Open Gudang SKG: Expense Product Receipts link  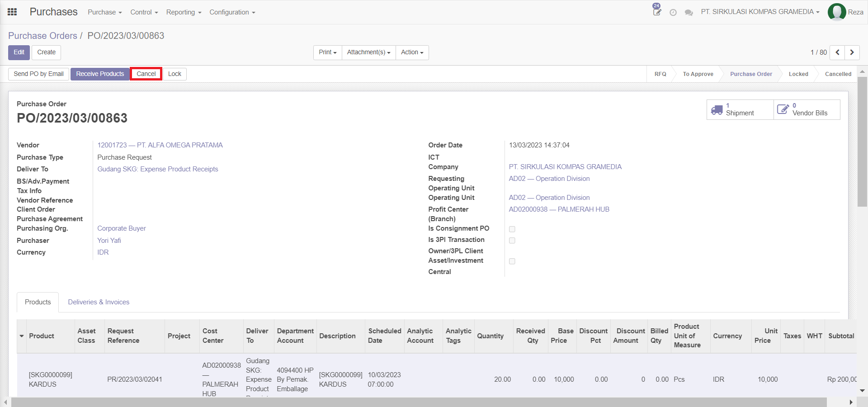158,169
